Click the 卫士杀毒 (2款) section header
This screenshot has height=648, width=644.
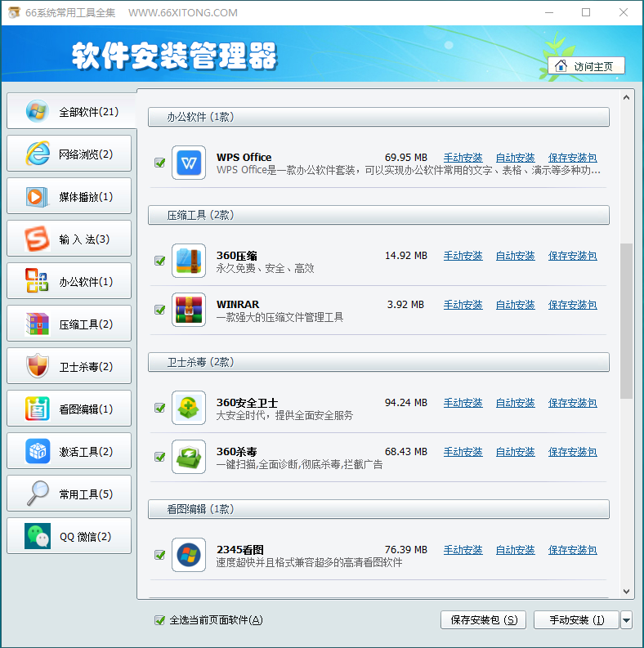click(x=378, y=362)
